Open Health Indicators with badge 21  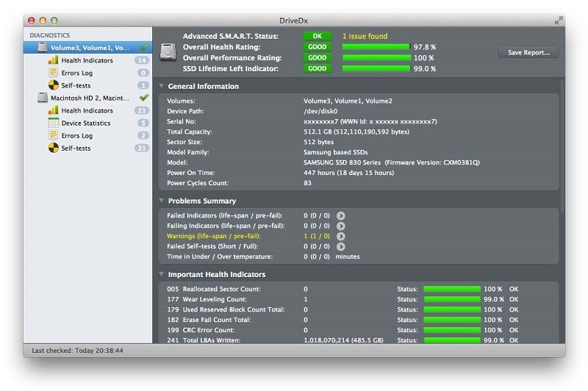pos(87,110)
